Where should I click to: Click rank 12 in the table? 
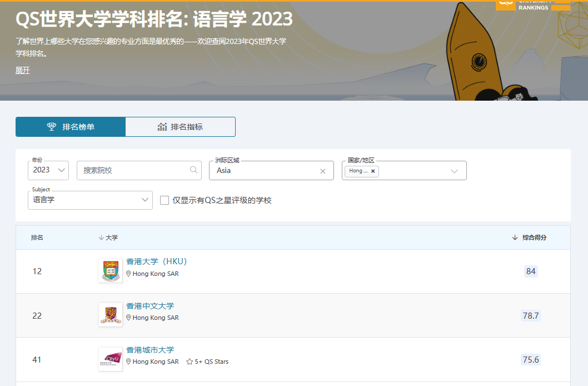[x=37, y=271]
